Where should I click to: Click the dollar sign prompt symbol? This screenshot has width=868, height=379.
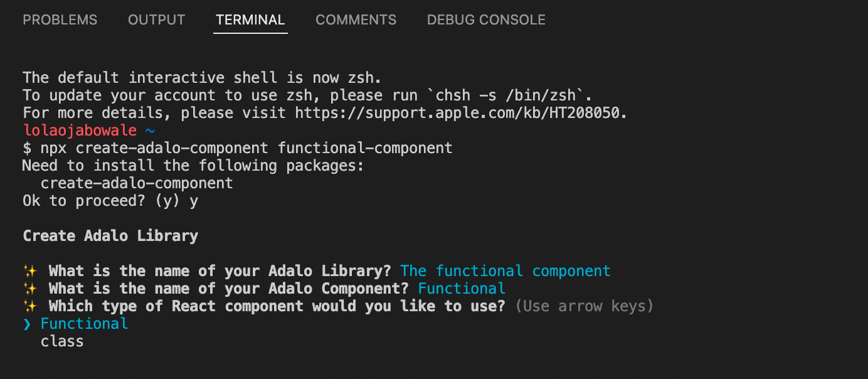click(26, 148)
